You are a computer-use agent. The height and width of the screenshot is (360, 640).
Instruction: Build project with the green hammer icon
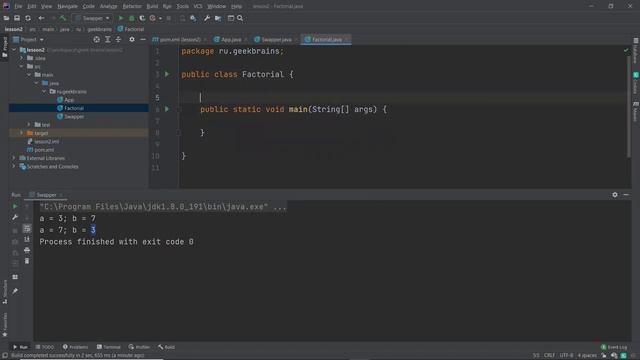click(62, 18)
